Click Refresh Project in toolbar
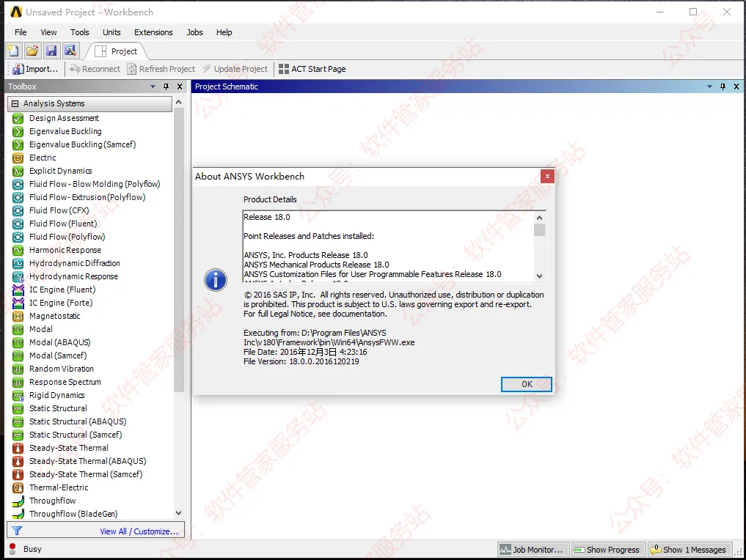746x560 pixels. (161, 69)
